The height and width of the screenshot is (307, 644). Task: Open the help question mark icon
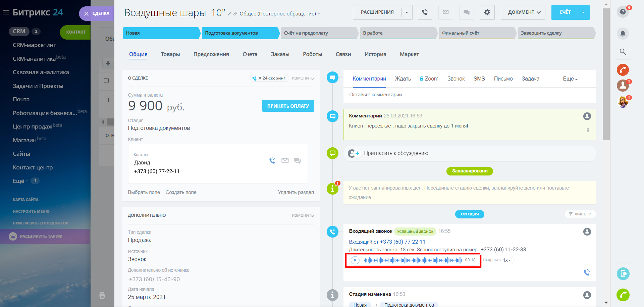(x=623, y=12)
